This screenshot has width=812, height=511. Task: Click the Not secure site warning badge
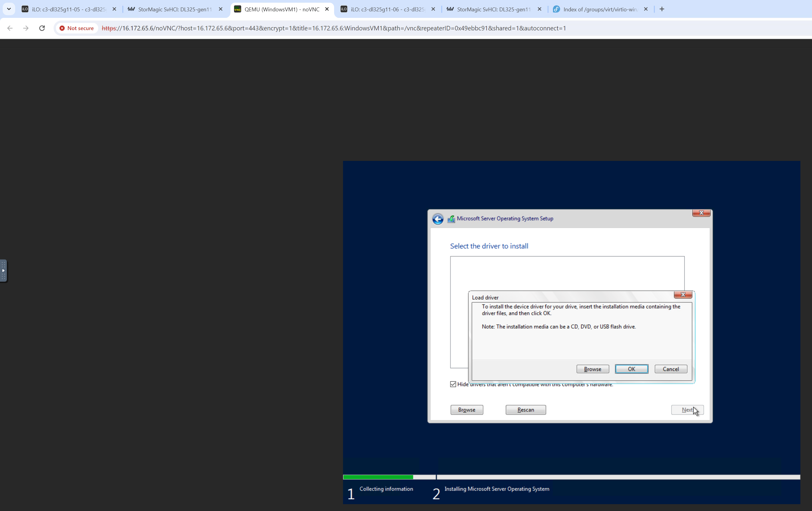pyautogui.click(x=77, y=28)
